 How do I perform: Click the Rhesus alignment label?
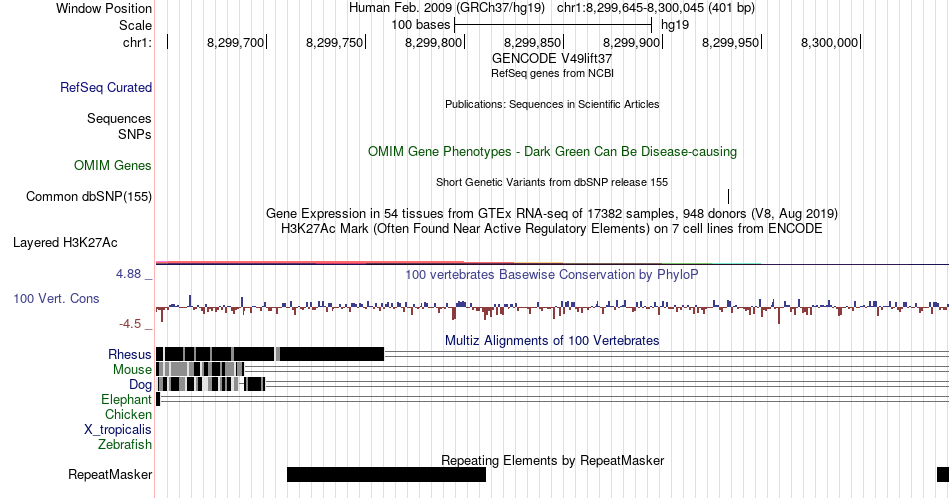coord(130,354)
